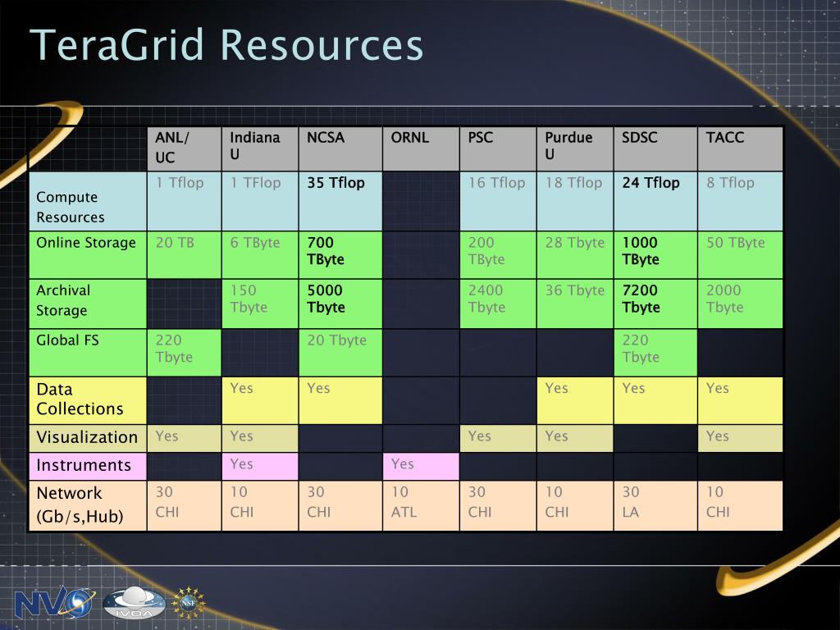Select the "Network (Gb/s,Hub)" row label
This screenshot has width=840, height=630.
coord(88,505)
